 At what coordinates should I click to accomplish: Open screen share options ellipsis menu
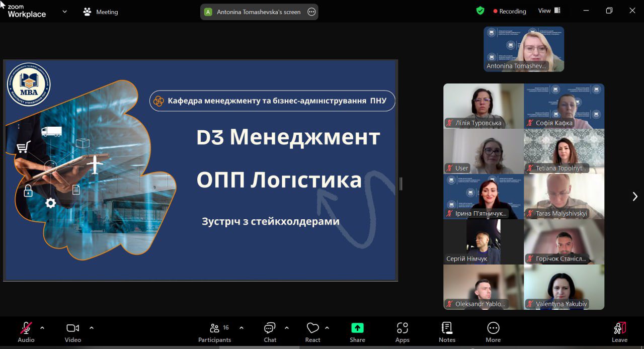coord(311,12)
